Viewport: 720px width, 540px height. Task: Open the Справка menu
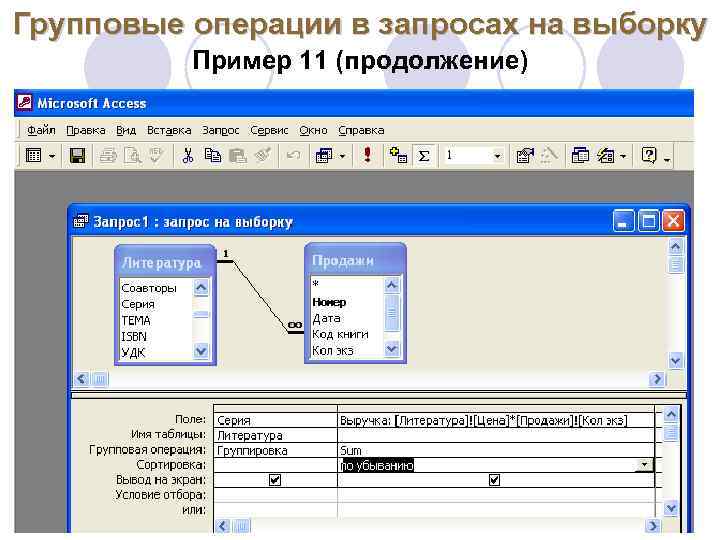tap(361, 130)
